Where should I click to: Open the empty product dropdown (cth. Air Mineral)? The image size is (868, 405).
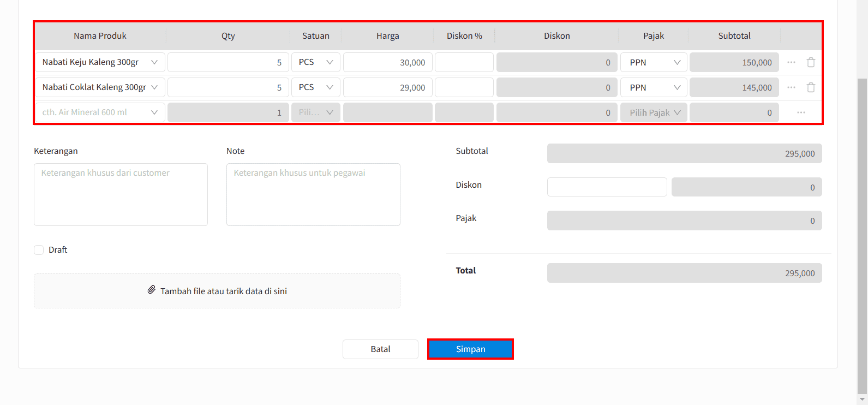100,112
